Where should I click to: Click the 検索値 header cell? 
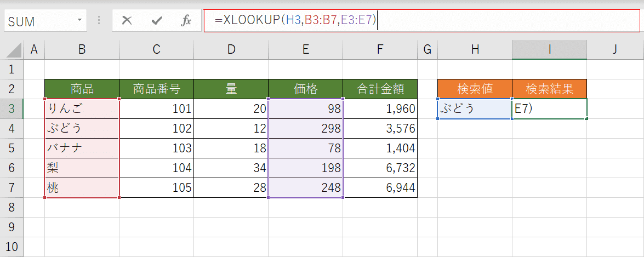pyautogui.click(x=475, y=89)
